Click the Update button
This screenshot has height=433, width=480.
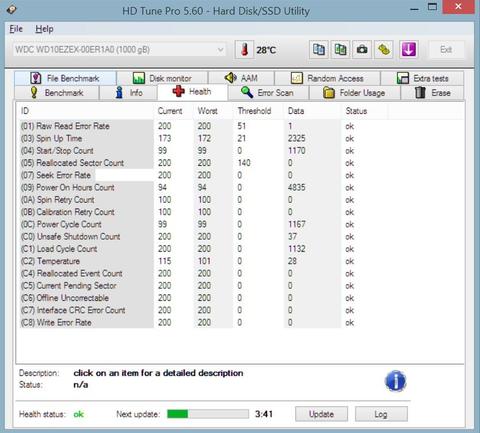321,414
